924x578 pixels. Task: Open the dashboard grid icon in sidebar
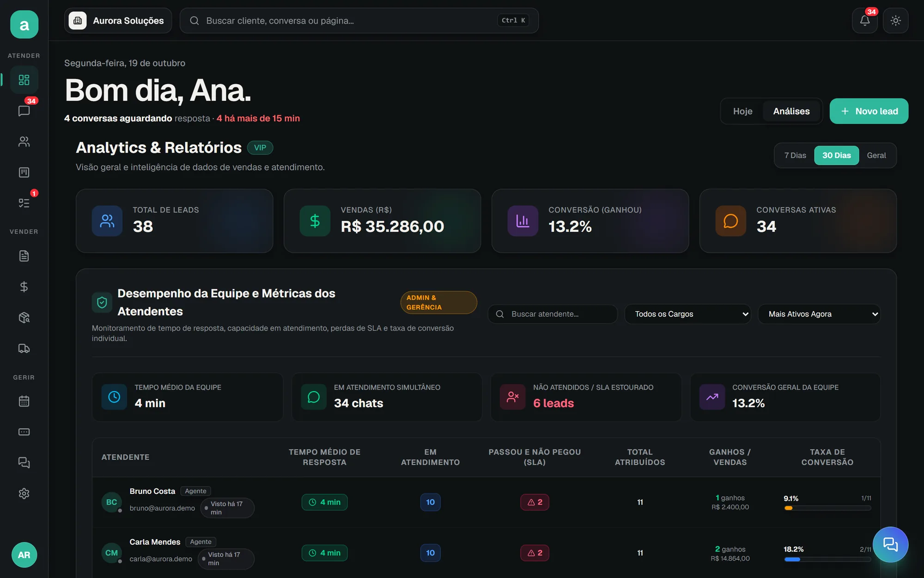(24, 80)
